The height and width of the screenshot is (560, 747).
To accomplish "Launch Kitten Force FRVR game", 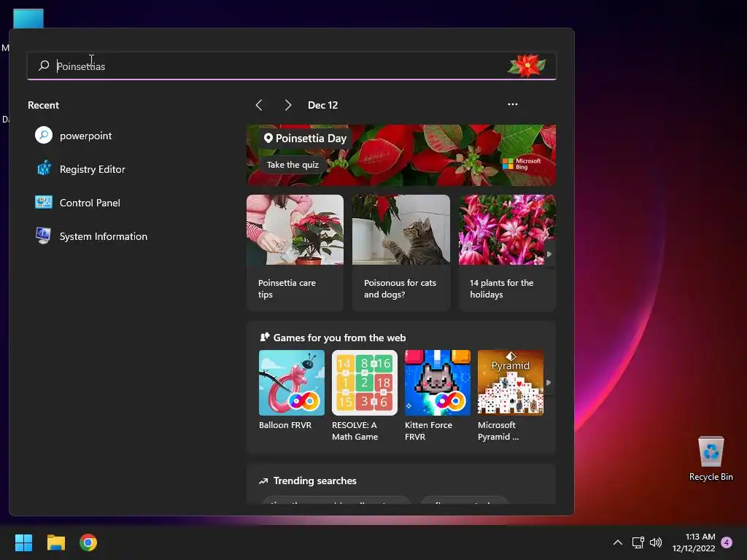I will pyautogui.click(x=438, y=396).
